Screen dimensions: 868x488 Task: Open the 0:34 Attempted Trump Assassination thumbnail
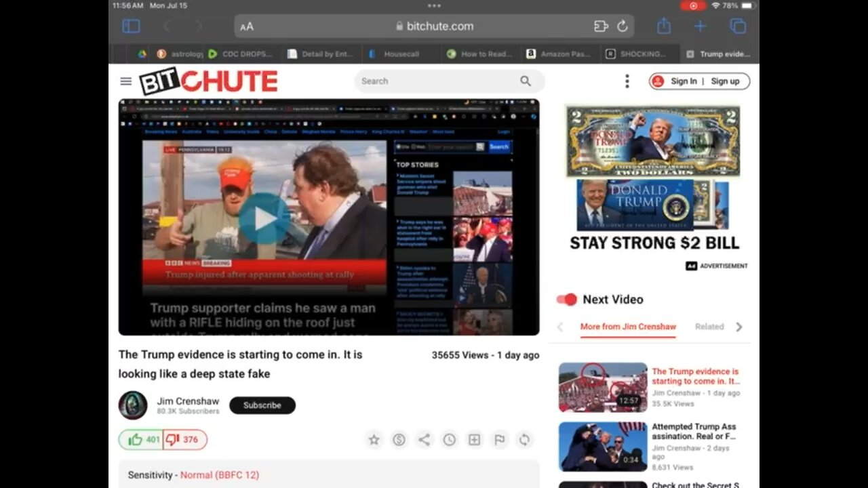coord(603,447)
